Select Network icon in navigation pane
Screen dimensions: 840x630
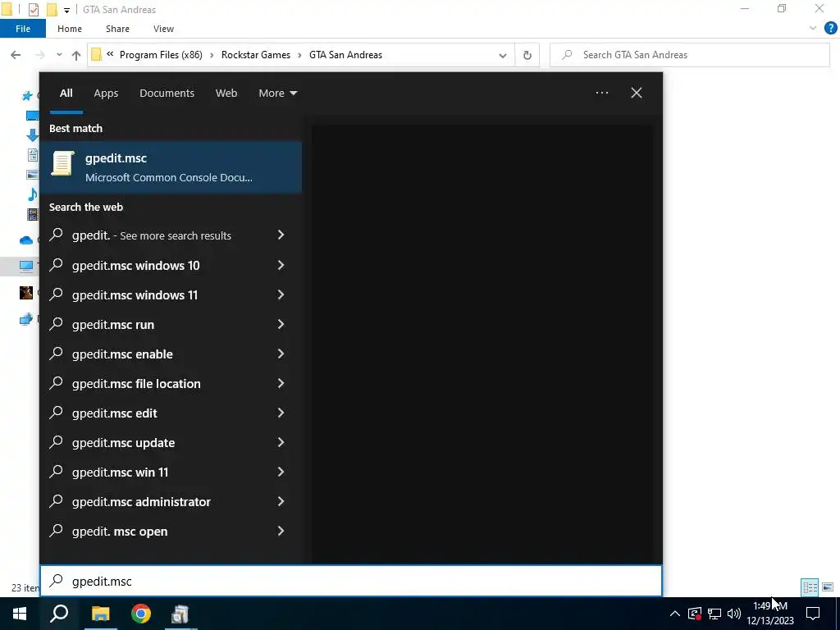point(25,320)
